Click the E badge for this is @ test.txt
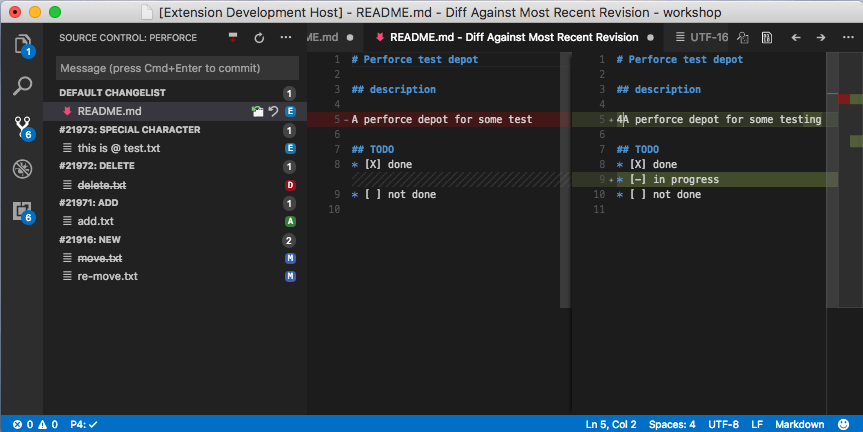Viewport: 863px width, 432px height. pyautogui.click(x=290, y=149)
